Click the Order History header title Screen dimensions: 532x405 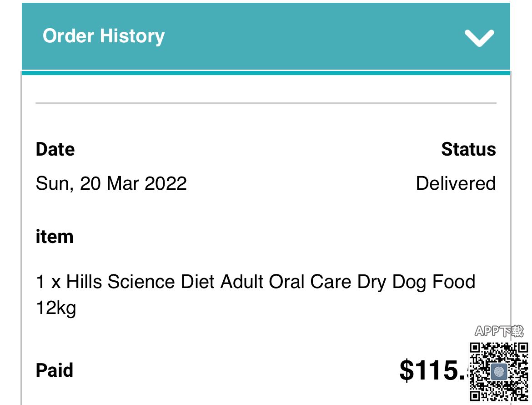coord(104,36)
